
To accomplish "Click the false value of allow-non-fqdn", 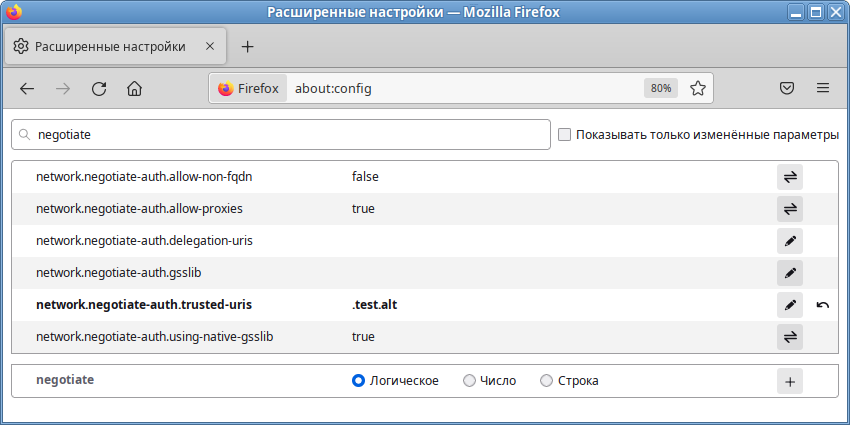I will click(365, 177).
